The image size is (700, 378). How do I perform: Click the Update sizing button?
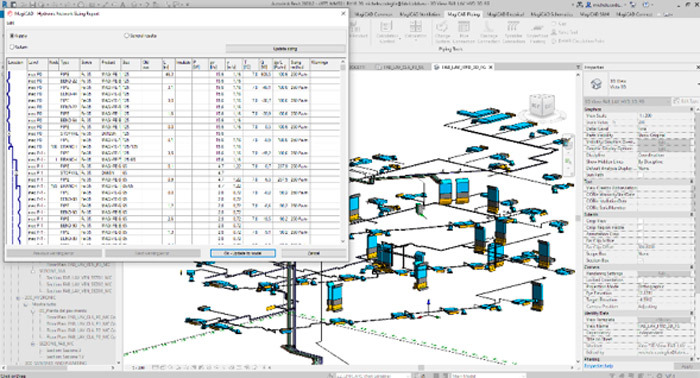point(285,48)
